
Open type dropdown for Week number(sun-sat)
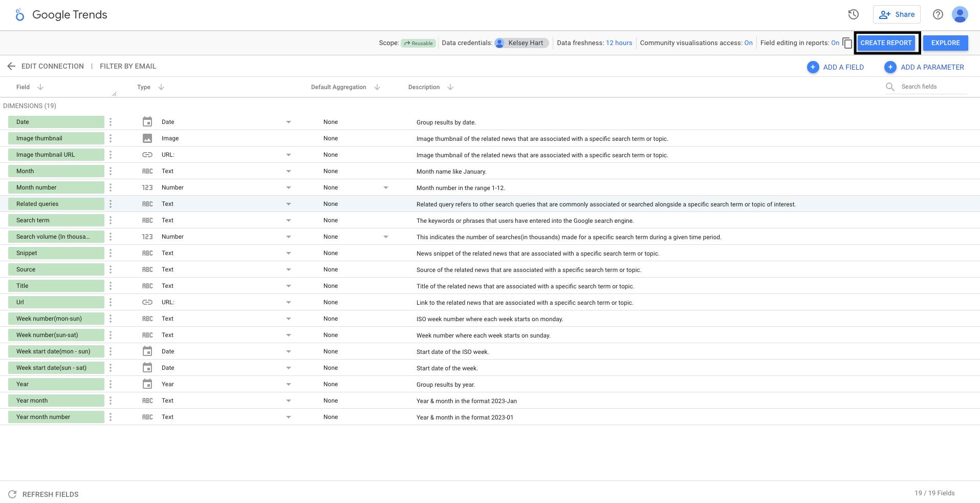click(289, 335)
